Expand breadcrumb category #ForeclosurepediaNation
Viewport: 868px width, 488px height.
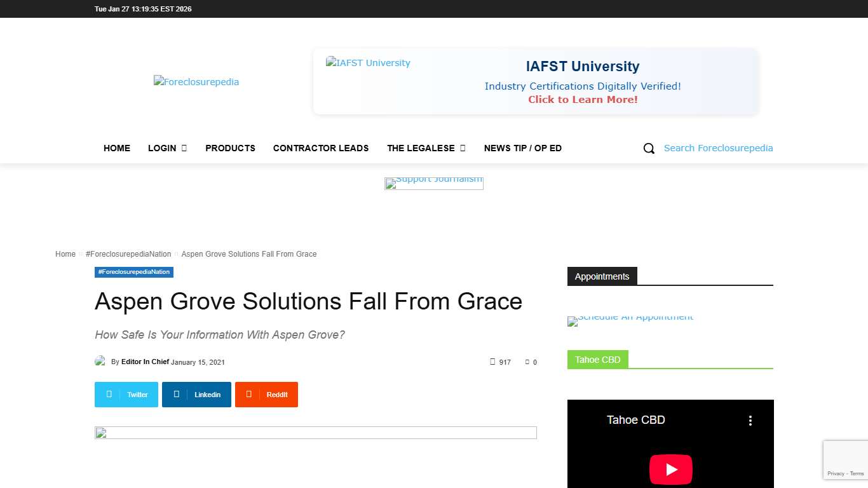pyautogui.click(x=128, y=254)
